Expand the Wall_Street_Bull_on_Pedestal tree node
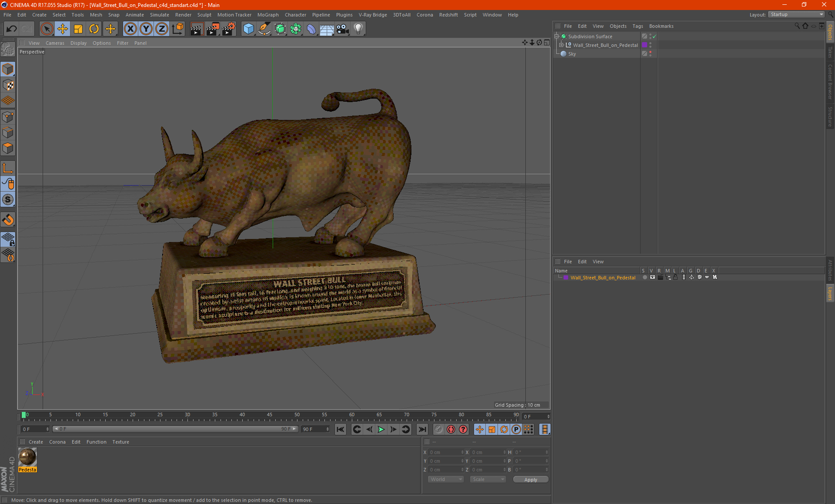This screenshot has height=504, width=835. click(561, 45)
